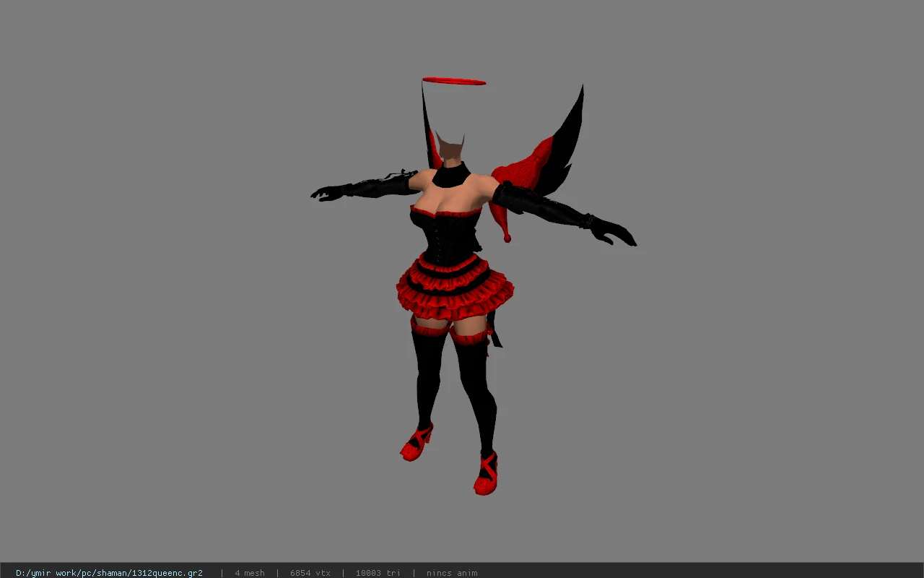
Task: Click the 'nincs anim' status entry
Action: click(x=452, y=573)
